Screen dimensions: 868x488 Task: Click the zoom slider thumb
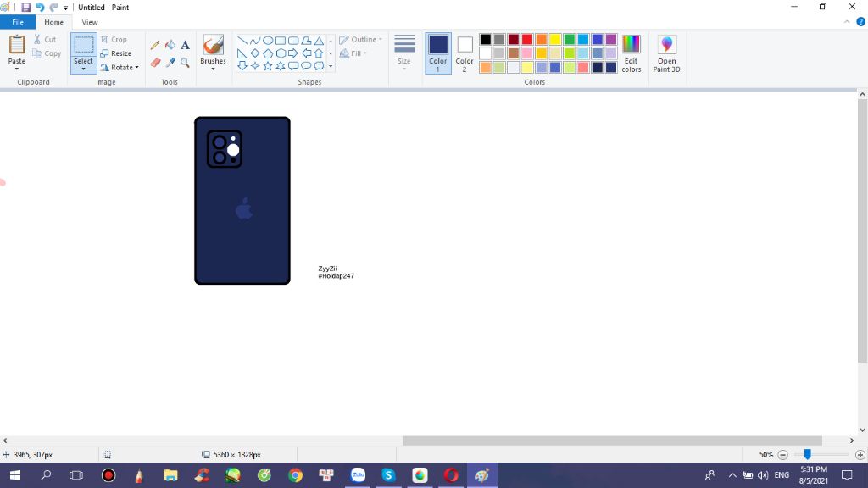pos(808,454)
